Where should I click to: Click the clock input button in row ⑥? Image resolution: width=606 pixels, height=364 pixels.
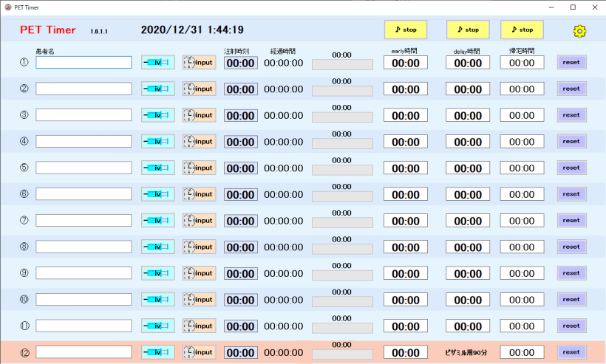click(x=199, y=193)
